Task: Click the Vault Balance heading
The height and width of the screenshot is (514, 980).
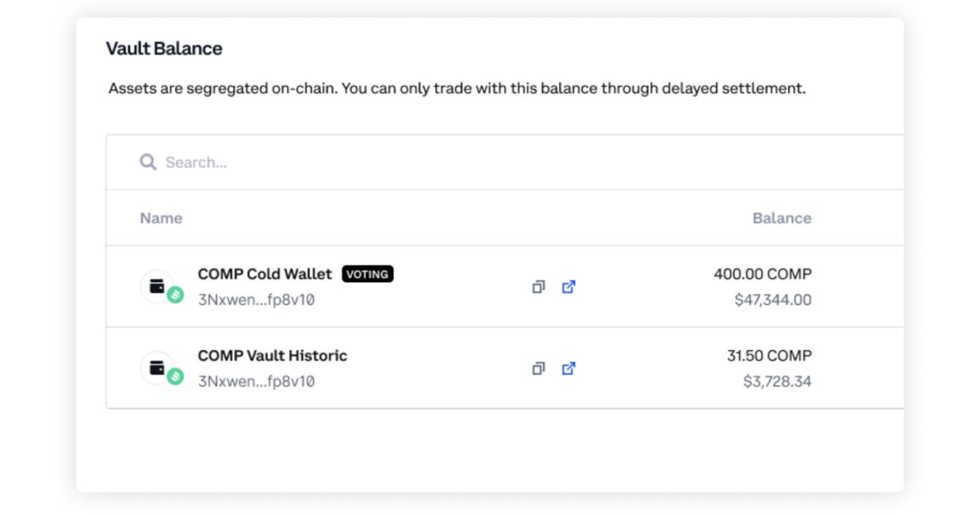Action: tap(164, 49)
